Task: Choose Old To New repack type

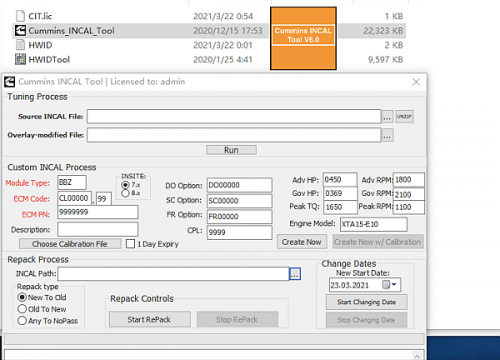Action: coord(22,309)
